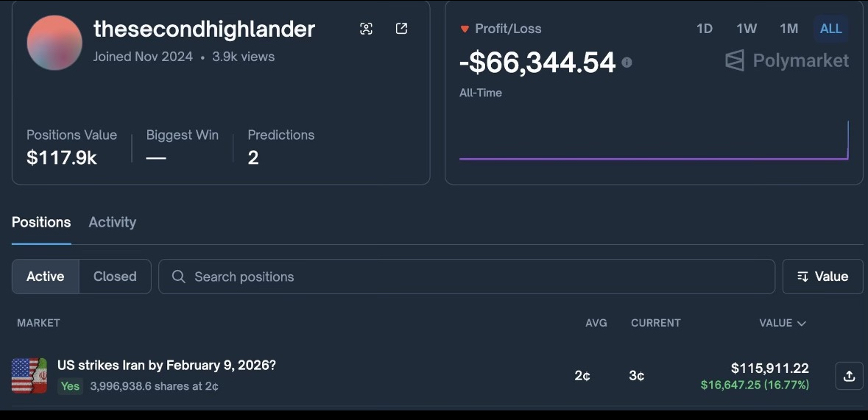This screenshot has height=420, width=868.
Task: Click the US strikes Iran market thumbnail
Action: (x=29, y=376)
